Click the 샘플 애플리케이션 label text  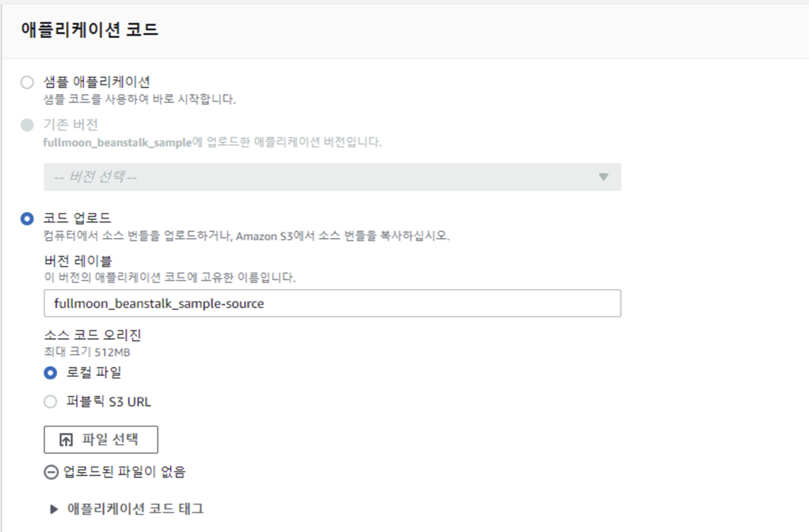click(x=96, y=82)
